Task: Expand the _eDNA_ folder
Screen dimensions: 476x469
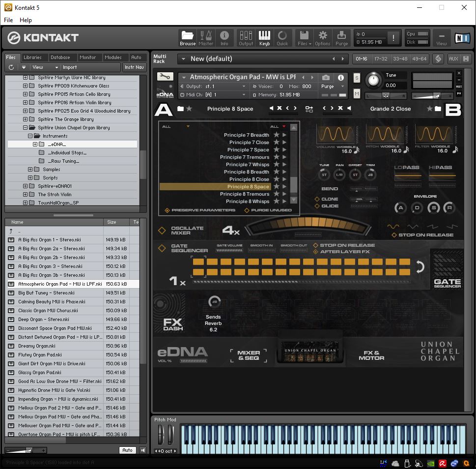Action: coord(35,144)
